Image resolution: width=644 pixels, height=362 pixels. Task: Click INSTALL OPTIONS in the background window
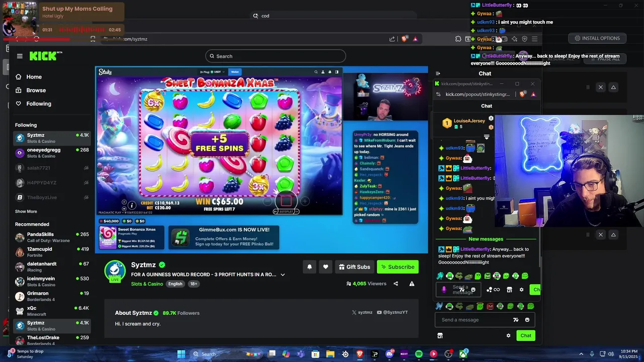[597, 38]
